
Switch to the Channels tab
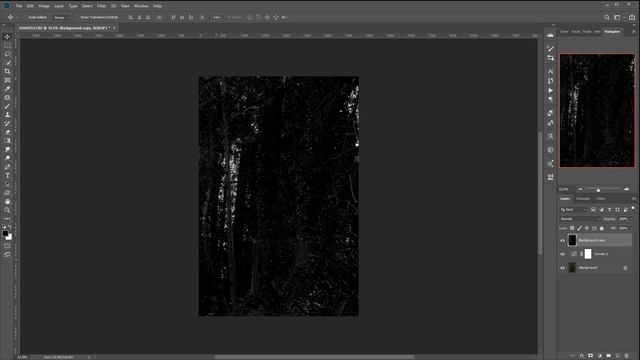coord(583,199)
